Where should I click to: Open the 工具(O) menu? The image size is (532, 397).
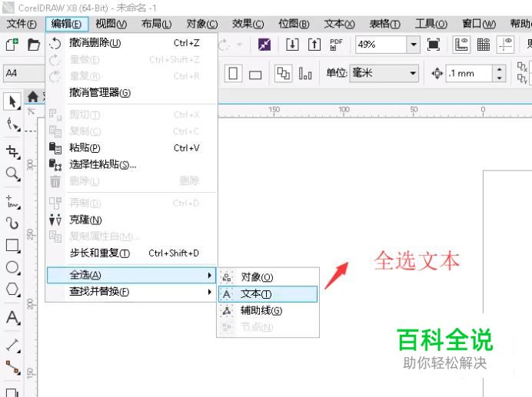(x=431, y=24)
